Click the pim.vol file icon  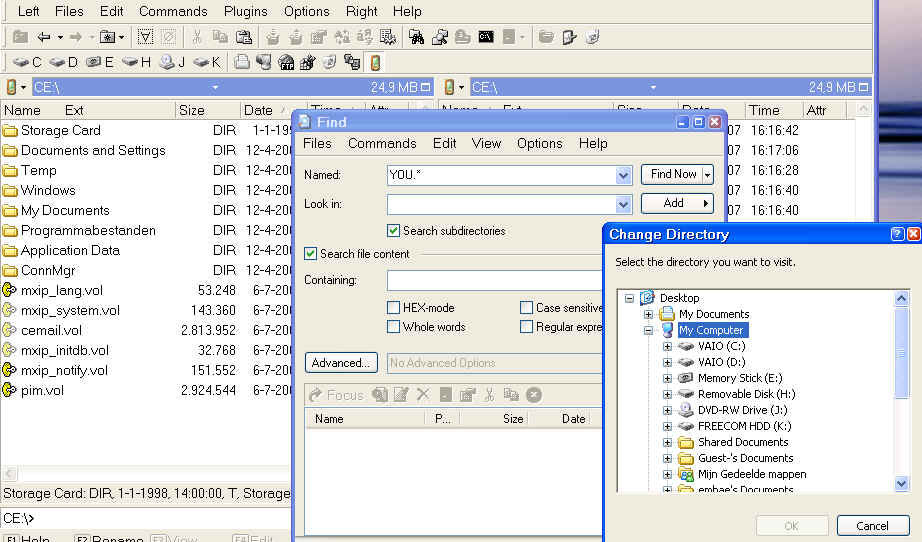tap(9, 390)
